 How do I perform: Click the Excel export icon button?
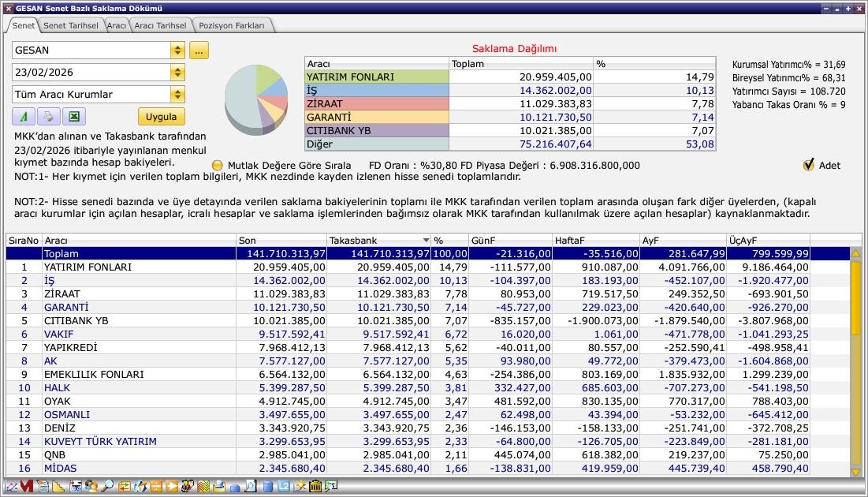tap(73, 117)
